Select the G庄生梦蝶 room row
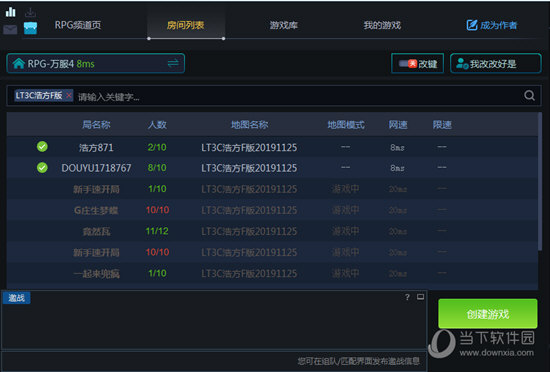This screenshot has width=550, height=372. click(x=272, y=210)
